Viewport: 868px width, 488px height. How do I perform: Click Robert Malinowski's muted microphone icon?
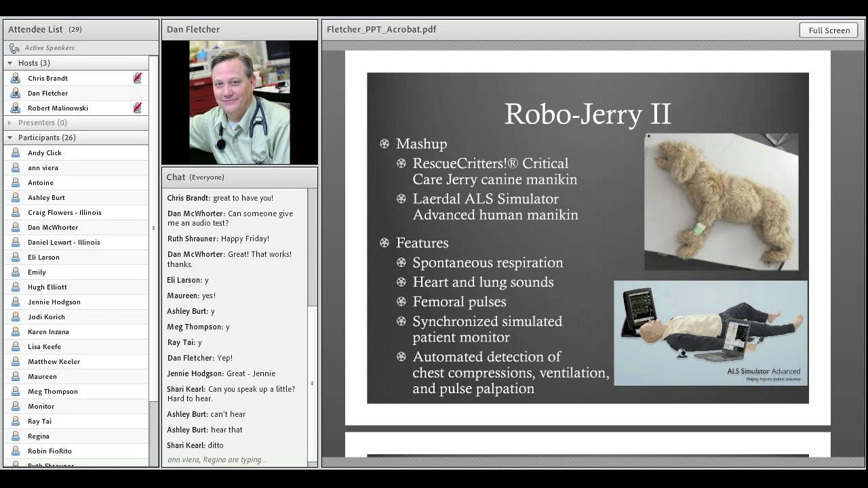coord(138,108)
